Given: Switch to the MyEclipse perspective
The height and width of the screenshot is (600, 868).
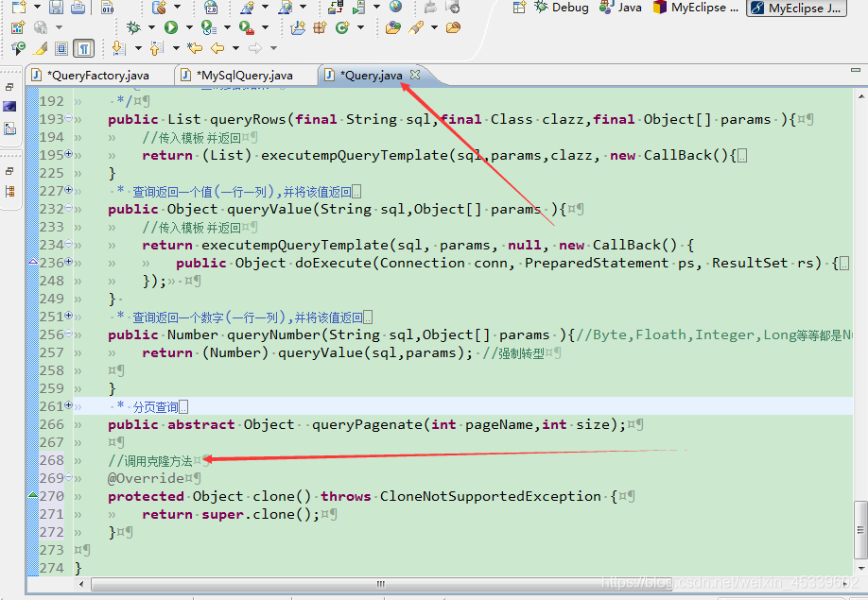Looking at the screenshot, I should click(695, 8).
